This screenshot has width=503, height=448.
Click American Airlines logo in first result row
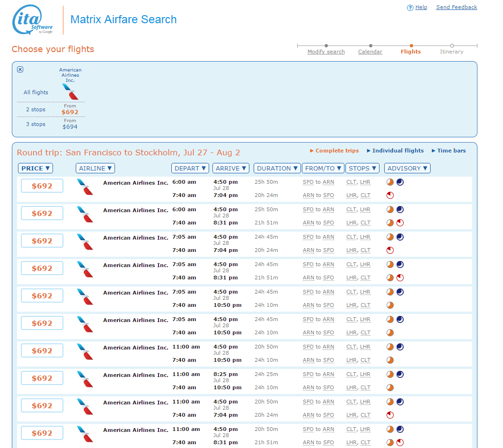[x=85, y=187]
